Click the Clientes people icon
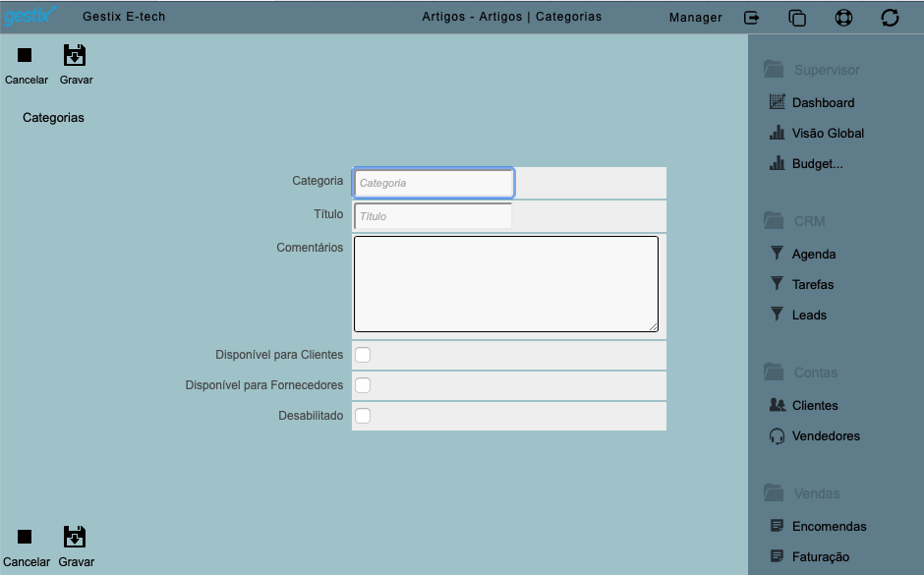 [778, 405]
